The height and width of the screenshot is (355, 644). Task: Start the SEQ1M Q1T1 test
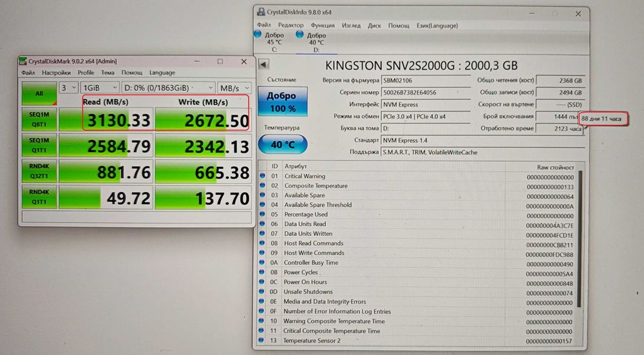pos(39,146)
